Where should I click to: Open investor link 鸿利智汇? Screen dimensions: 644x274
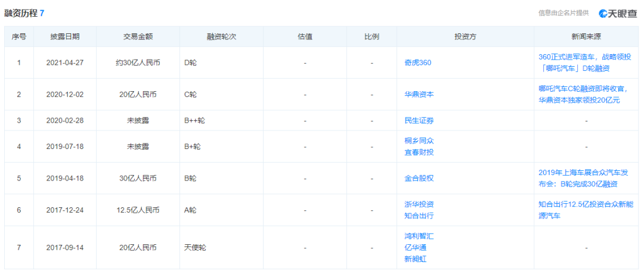pyautogui.click(x=419, y=236)
